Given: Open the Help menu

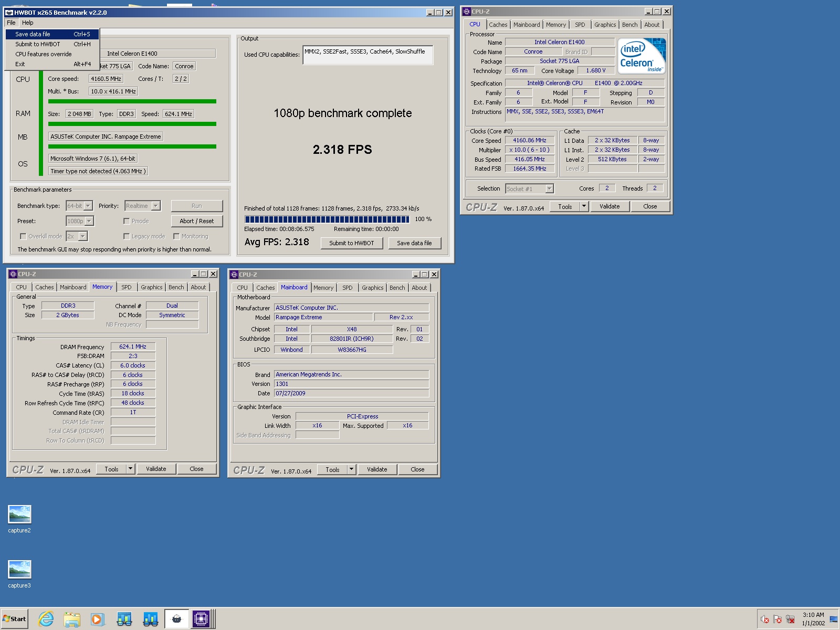Looking at the screenshot, I should click(x=28, y=23).
